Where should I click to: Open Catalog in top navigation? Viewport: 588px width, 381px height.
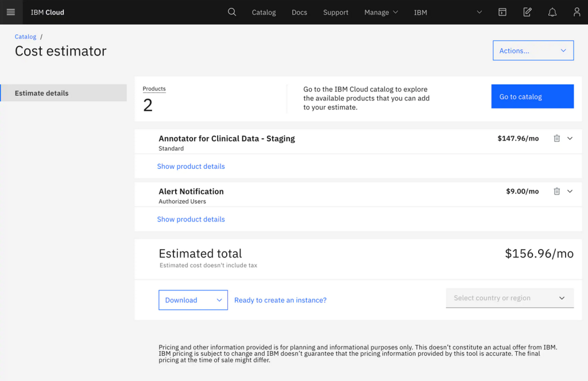click(x=264, y=13)
